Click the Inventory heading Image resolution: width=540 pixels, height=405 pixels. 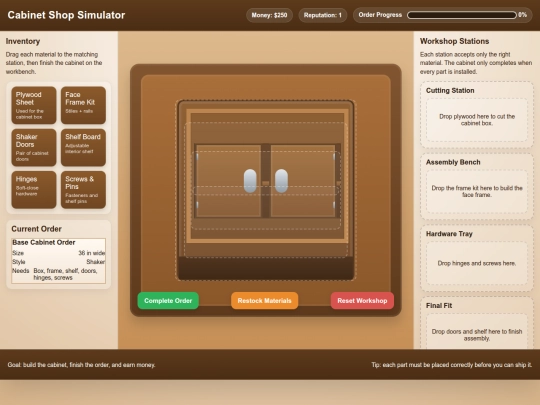(x=23, y=41)
